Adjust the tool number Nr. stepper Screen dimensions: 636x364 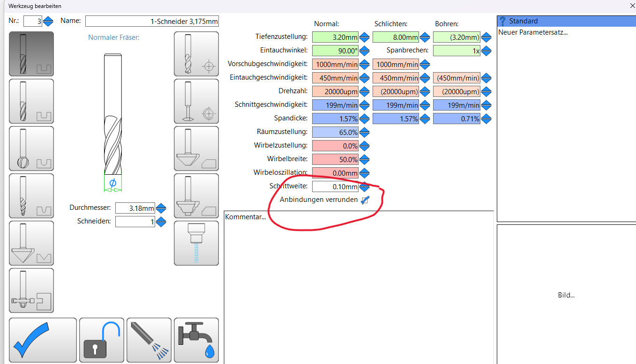click(x=48, y=22)
